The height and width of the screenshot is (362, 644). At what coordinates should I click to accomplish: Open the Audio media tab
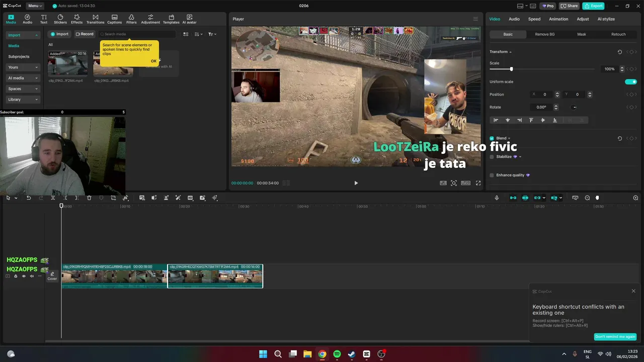pyautogui.click(x=27, y=19)
